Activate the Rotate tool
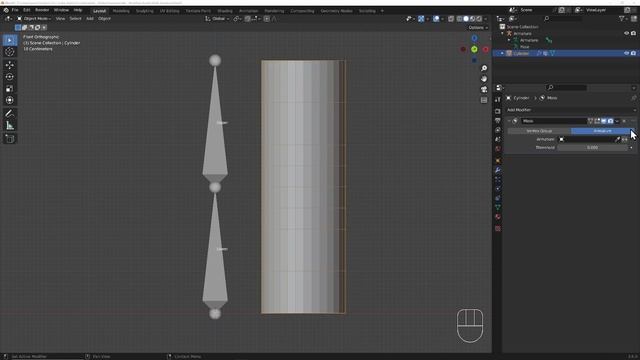 10,77
